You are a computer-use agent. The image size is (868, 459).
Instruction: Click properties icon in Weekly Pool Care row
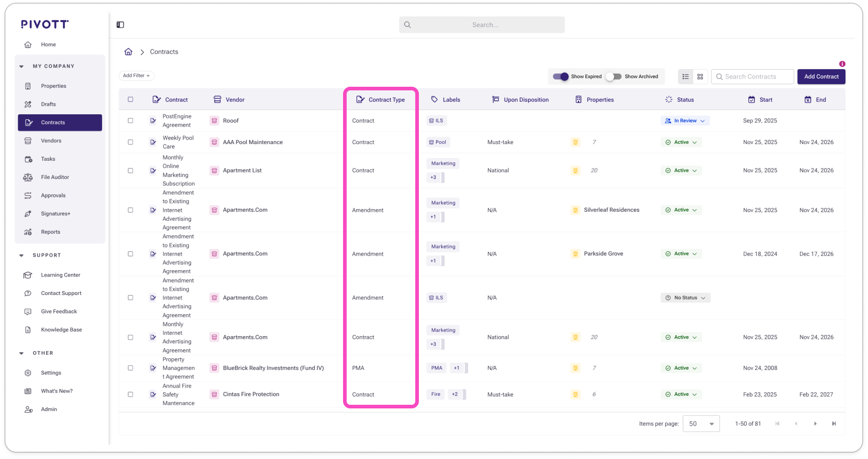tap(576, 142)
